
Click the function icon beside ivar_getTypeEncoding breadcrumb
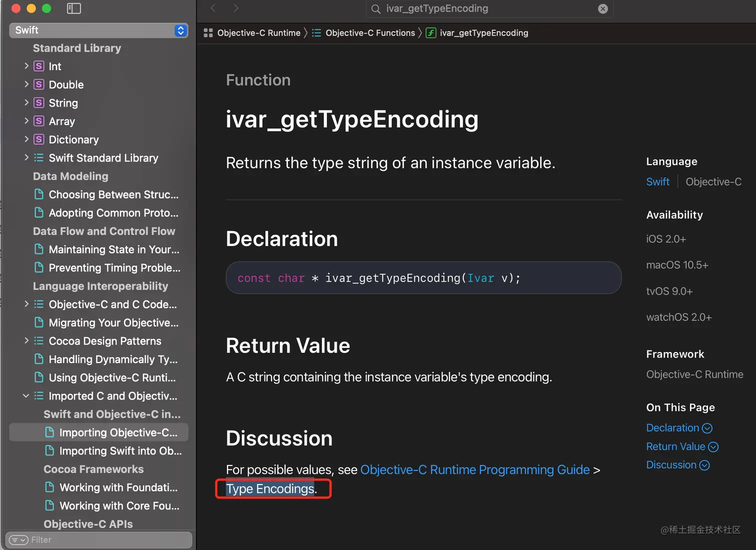click(431, 33)
